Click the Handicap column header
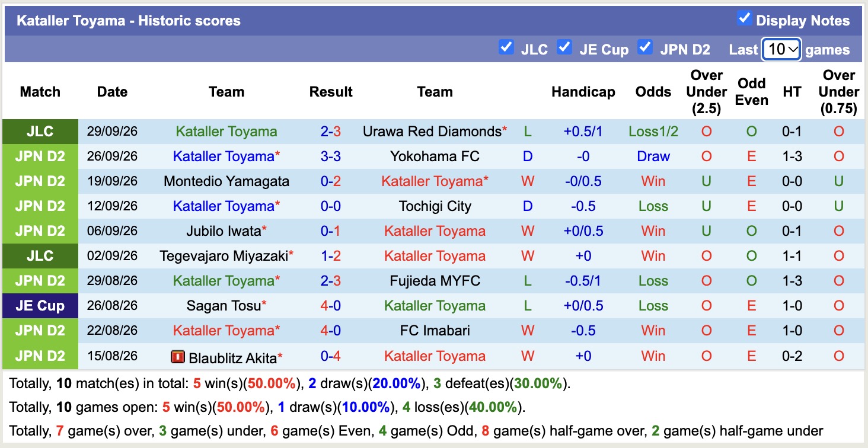 [x=583, y=92]
